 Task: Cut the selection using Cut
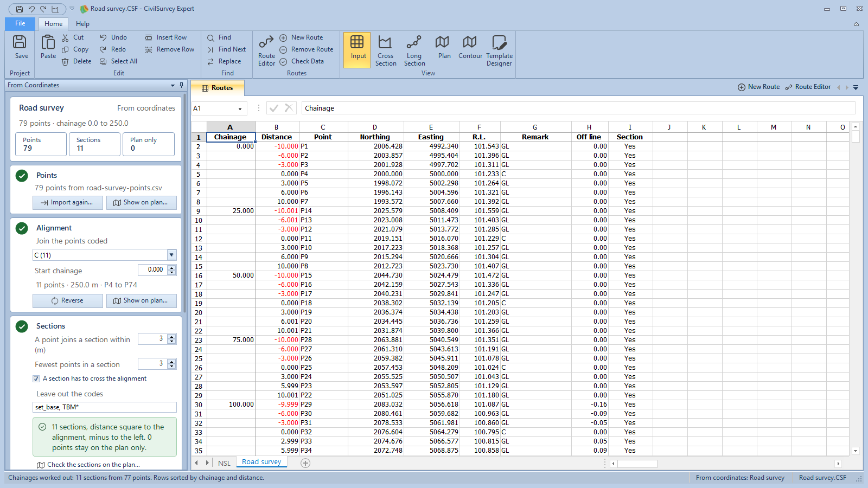[73, 37]
